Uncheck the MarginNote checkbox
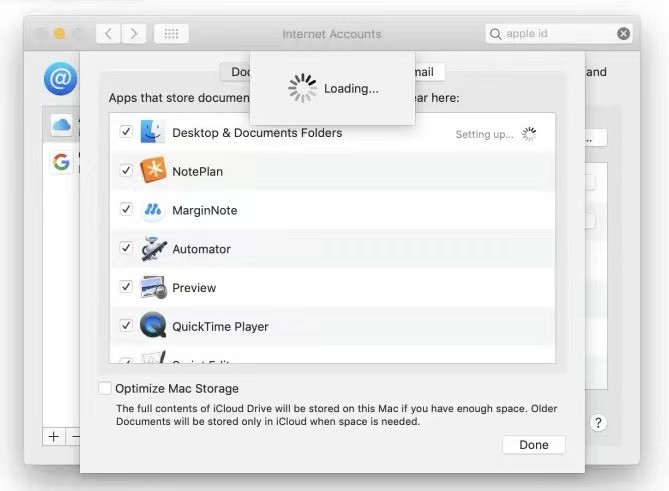This screenshot has width=669, height=491. pyautogui.click(x=126, y=209)
